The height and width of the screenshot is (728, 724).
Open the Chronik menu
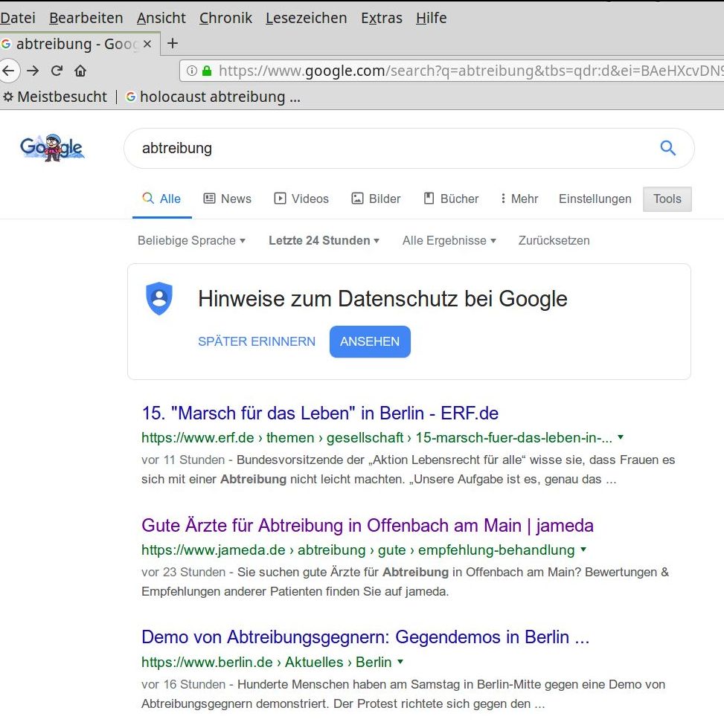(x=226, y=18)
